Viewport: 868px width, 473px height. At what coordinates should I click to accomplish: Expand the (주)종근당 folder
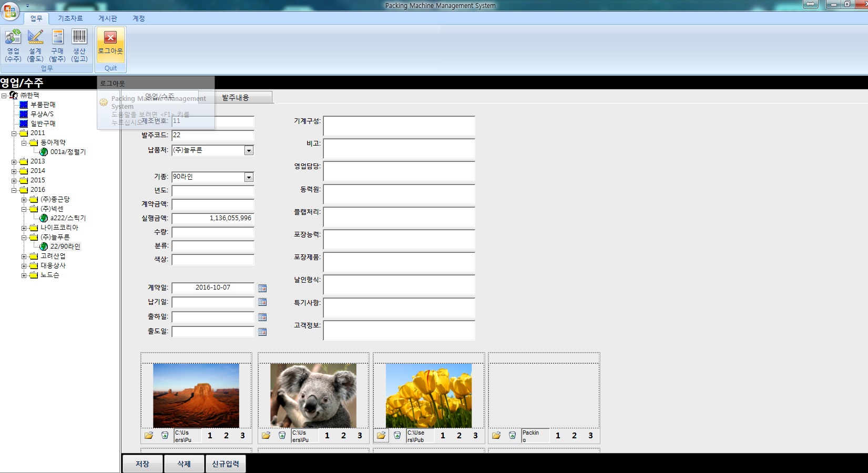(x=24, y=200)
